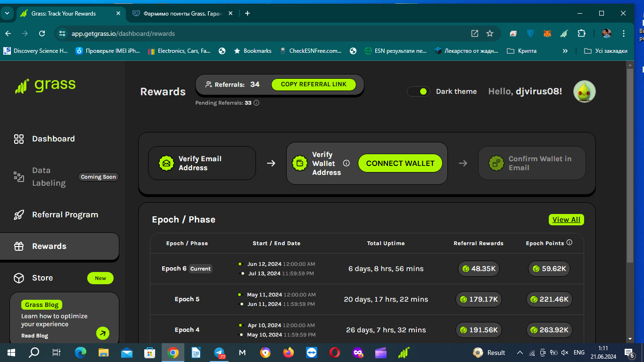Click the Rewards gift icon in sidebar
This screenshot has height=362, width=644.
point(19,247)
